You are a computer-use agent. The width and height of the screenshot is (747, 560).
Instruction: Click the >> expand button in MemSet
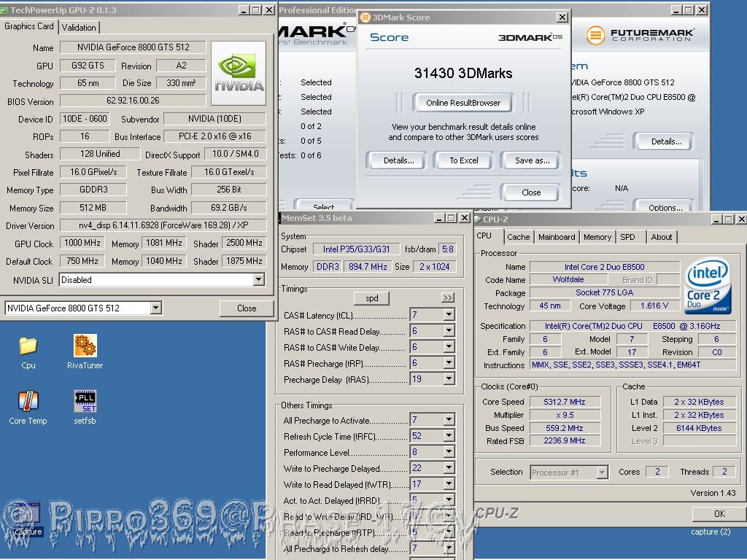448,298
